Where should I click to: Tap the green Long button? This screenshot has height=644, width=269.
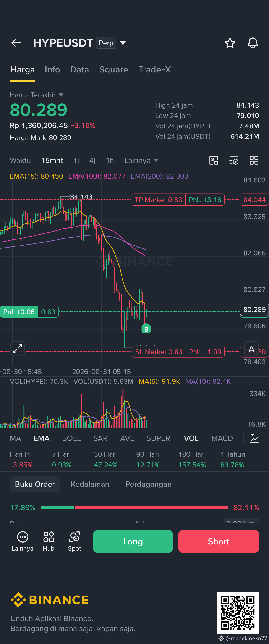point(133,541)
